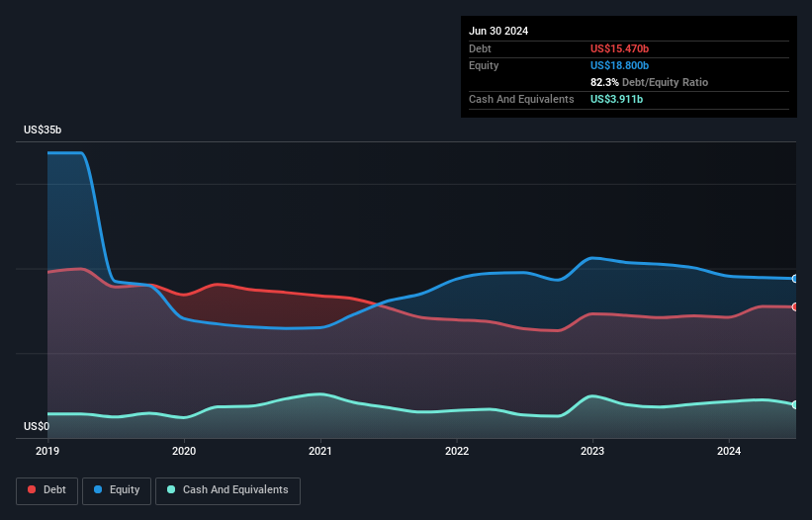
Task: Click the US$3.911b cash value
Action: pyautogui.click(x=616, y=99)
